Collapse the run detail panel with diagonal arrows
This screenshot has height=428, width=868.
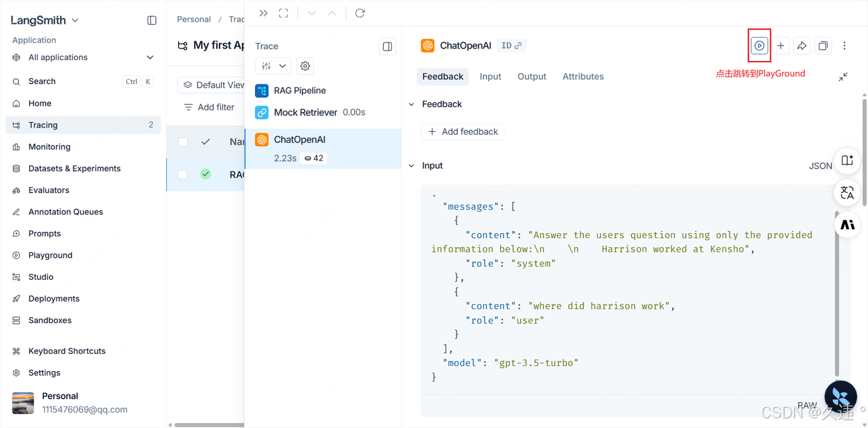843,77
